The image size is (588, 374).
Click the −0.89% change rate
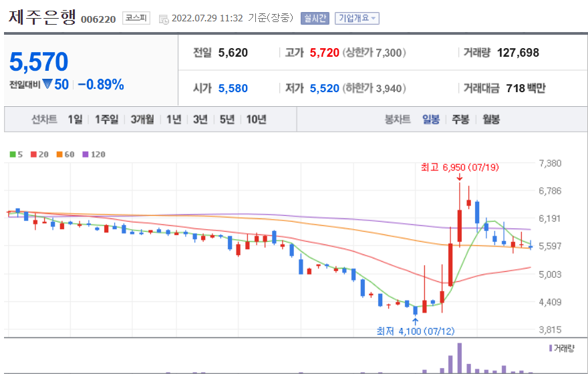pyautogui.click(x=100, y=84)
